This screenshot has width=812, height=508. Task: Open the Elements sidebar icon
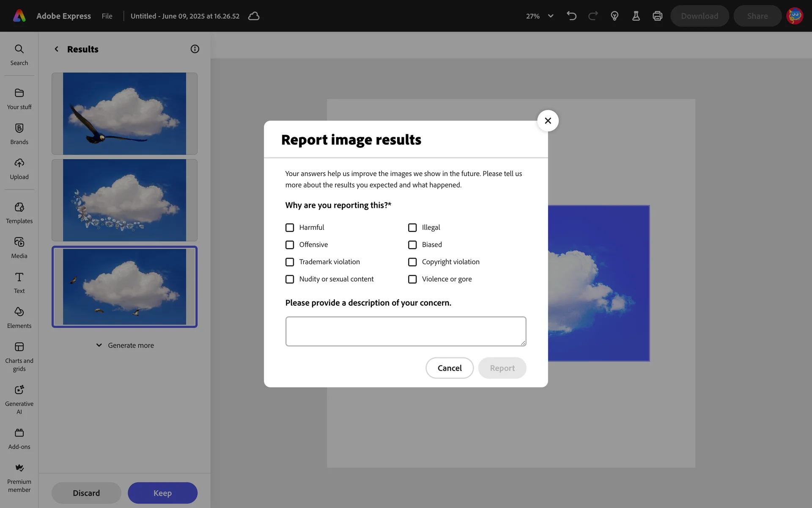[x=19, y=312]
